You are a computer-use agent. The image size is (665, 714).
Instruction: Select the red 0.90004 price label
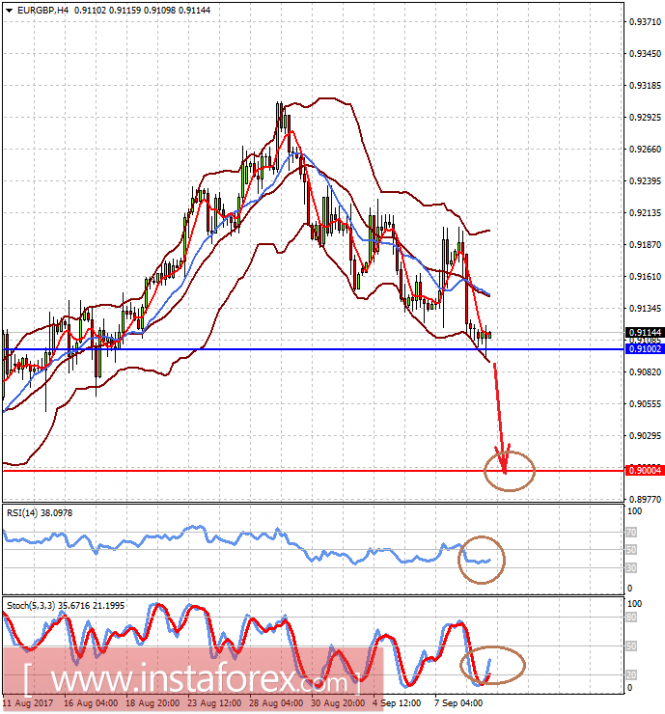pos(645,470)
